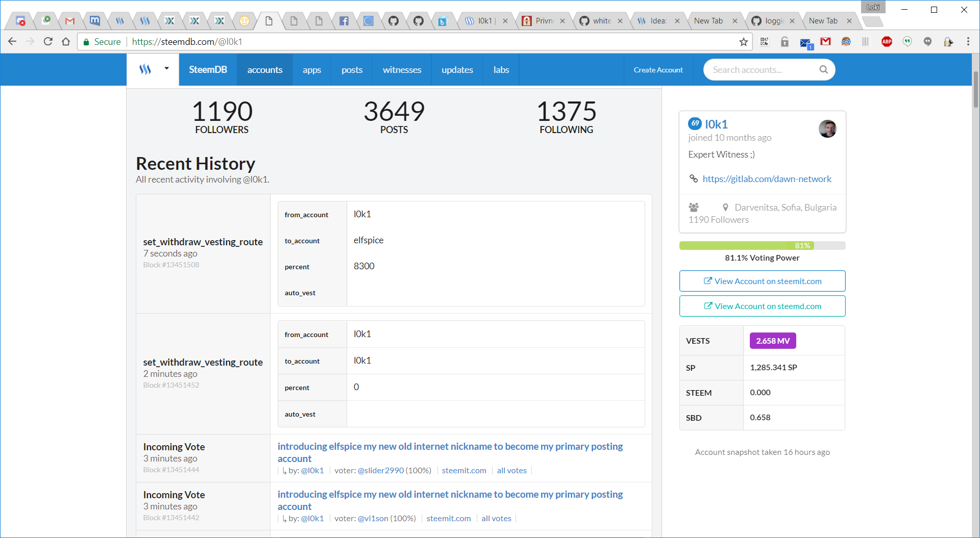Expand the Steem logo dropdown arrow
The image size is (980, 538).
tap(166, 68)
